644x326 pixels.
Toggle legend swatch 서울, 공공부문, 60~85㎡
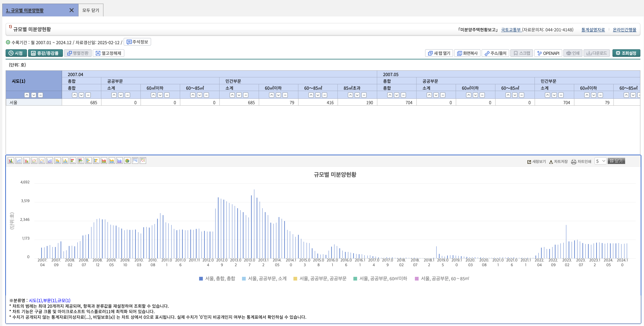point(417,279)
